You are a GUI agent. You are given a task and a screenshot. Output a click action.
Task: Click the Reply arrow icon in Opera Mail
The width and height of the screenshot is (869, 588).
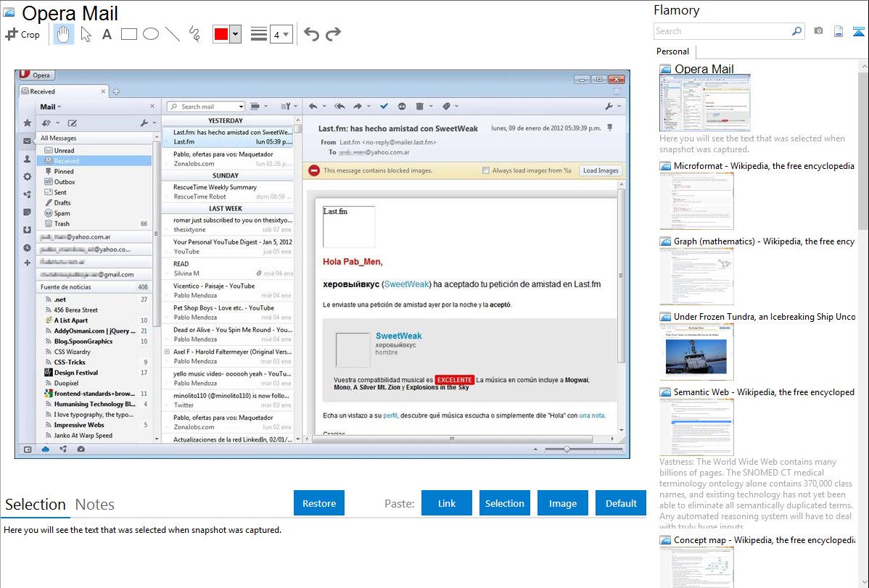pos(313,107)
